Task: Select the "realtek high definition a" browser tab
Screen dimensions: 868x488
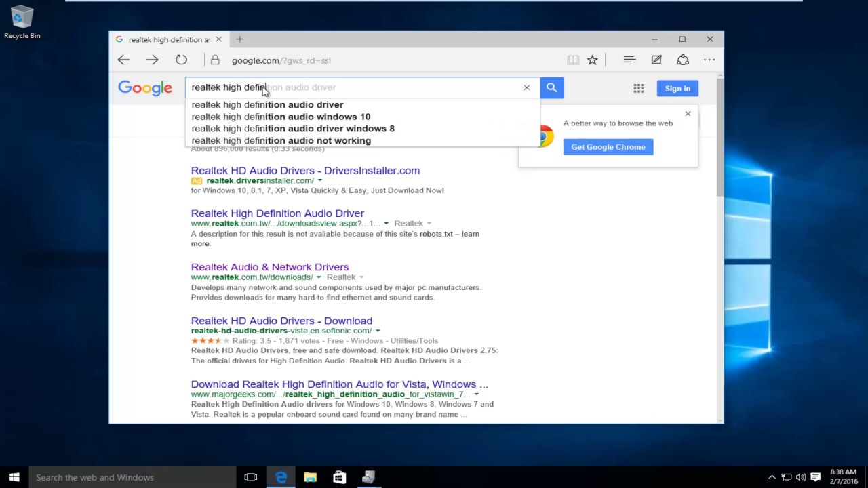Action: point(168,39)
